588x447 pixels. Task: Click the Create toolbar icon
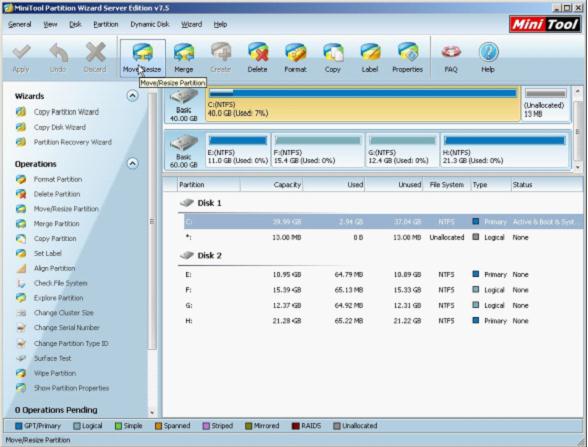[x=220, y=58]
